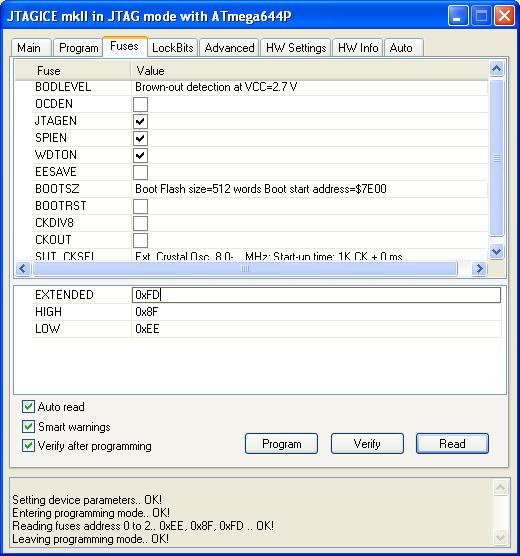Click fuse list scroll left arrow
This screenshot has width=520, height=556.
tap(23, 268)
